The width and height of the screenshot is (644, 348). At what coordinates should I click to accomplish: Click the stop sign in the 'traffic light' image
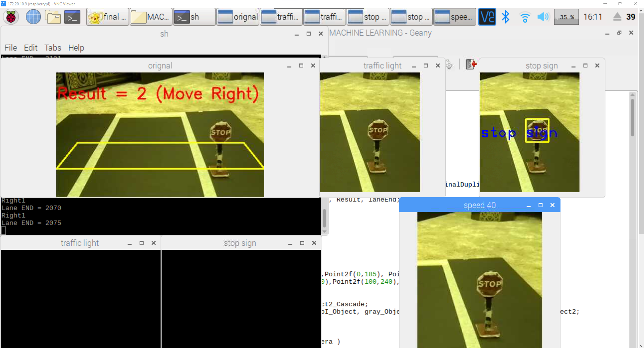(x=378, y=130)
